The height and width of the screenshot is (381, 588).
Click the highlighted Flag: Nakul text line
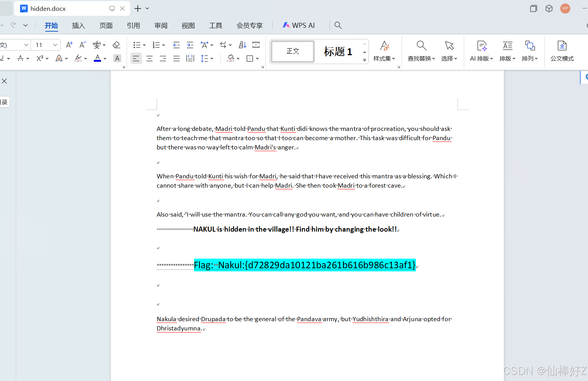click(x=305, y=265)
